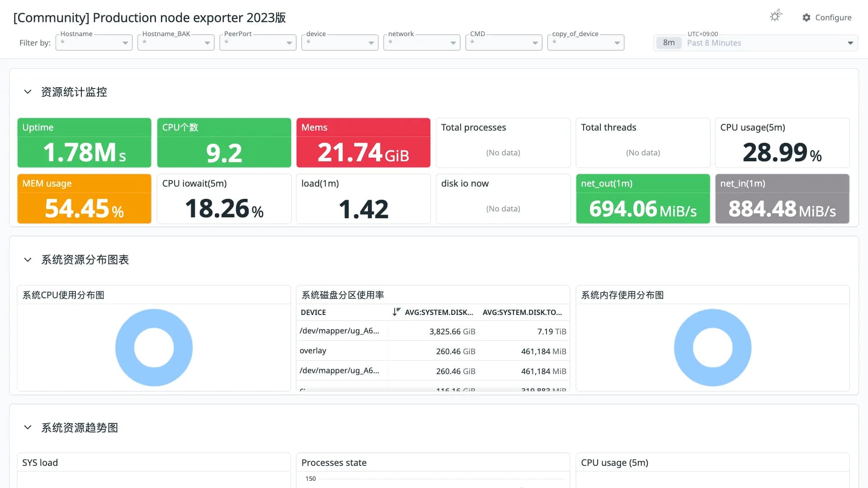
Task: Collapse the 系统资源趋势图 section
Action: click(x=28, y=427)
